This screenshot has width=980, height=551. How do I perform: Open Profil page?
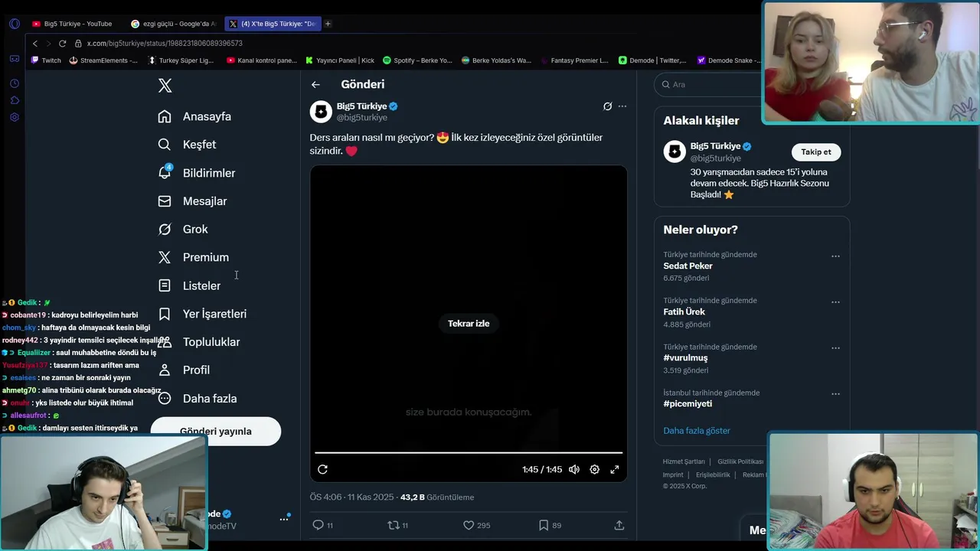184,370
